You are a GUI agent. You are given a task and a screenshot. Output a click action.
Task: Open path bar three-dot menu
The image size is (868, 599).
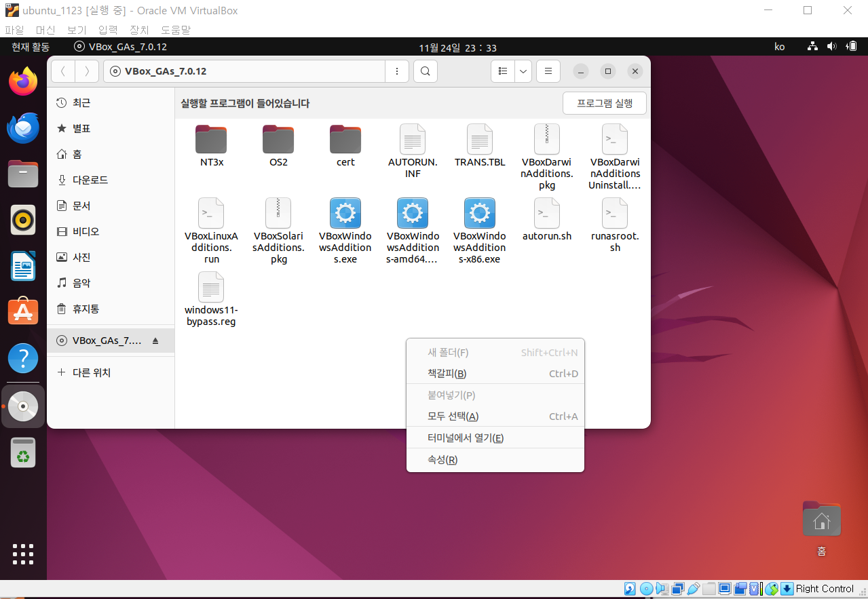point(397,71)
